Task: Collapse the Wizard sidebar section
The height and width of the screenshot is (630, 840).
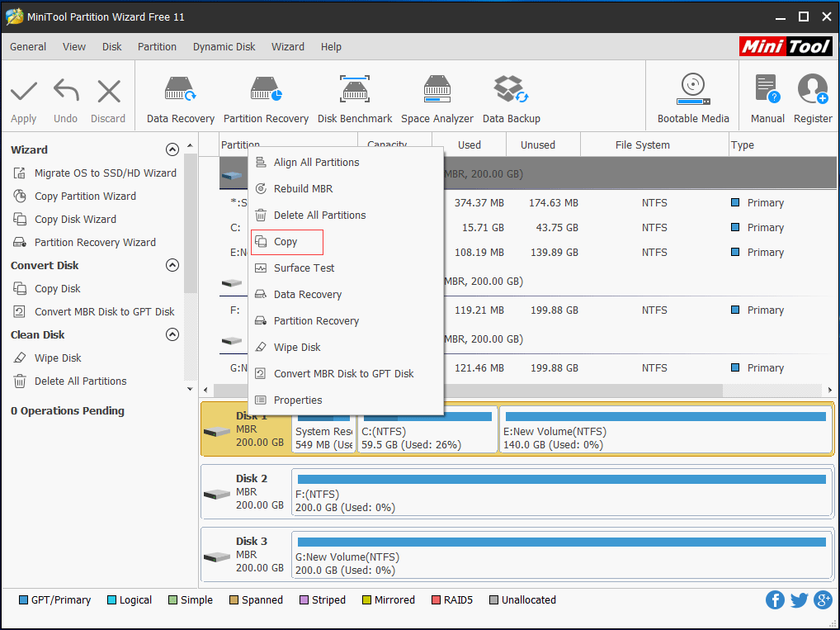Action: tap(172, 149)
